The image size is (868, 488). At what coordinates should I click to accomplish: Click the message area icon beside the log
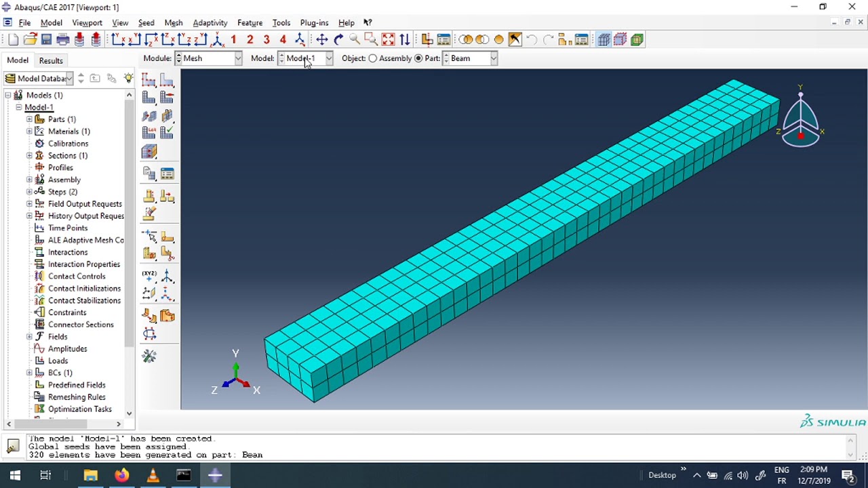point(13,446)
